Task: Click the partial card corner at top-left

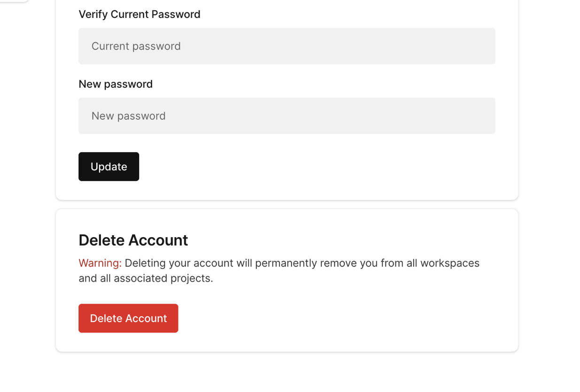Action: click(14, 0)
